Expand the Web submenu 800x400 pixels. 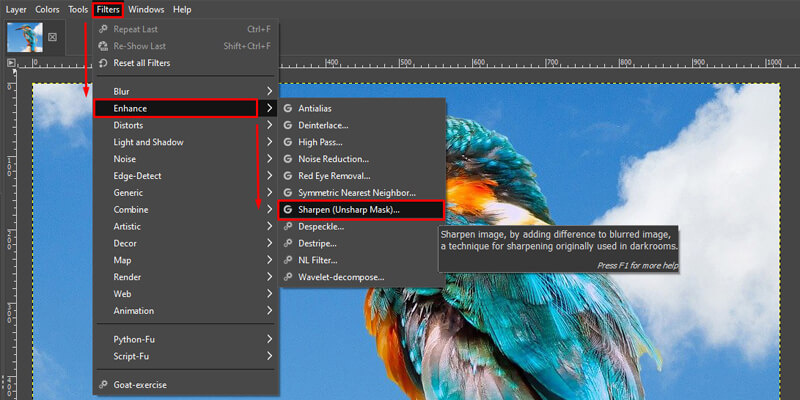pyautogui.click(x=186, y=293)
